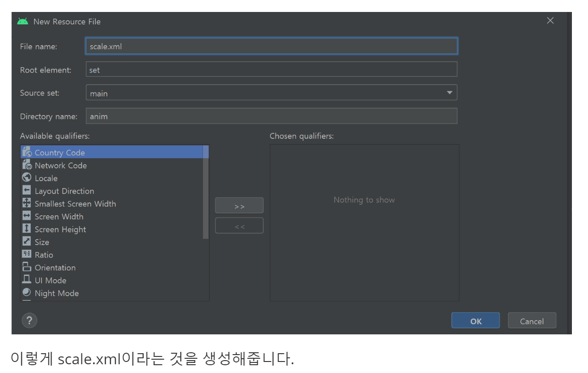This screenshot has width=588, height=373.
Task: Click the Directory name field showing anim
Action: 271,116
